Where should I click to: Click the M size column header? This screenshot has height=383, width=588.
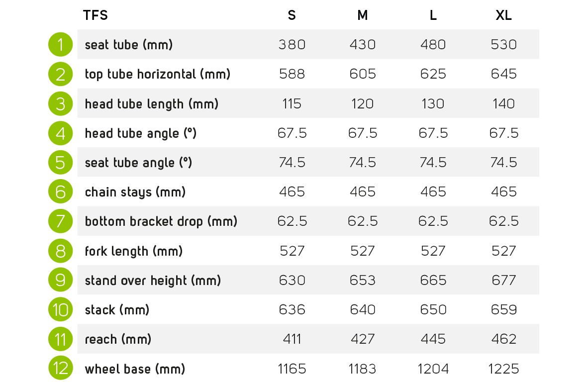coord(362,15)
